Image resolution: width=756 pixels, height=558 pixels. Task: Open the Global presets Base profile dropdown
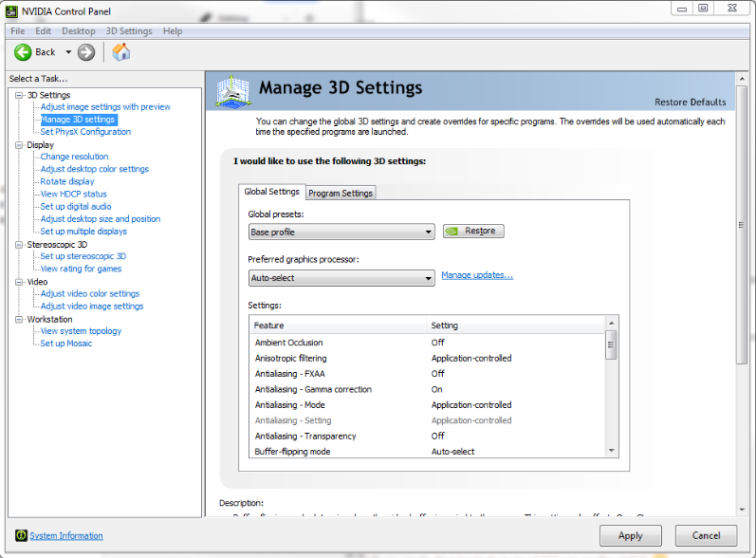[x=341, y=232]
